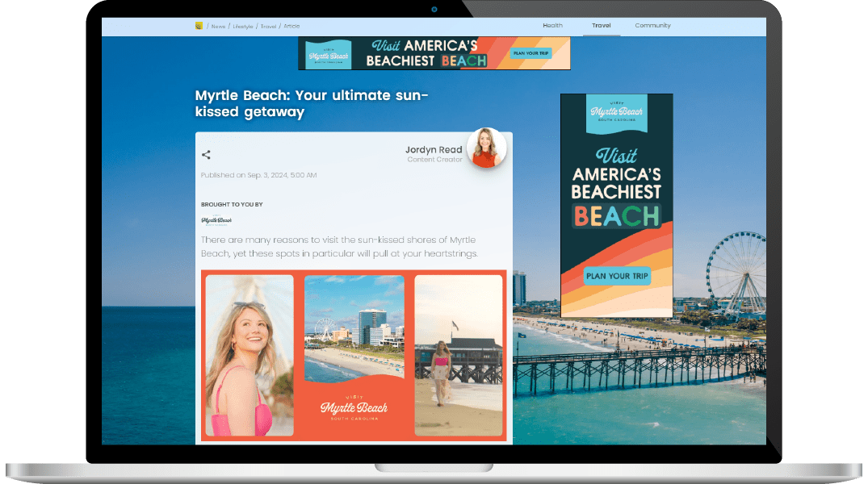The image size is (868, 484).
Task: Open the Travel breadcrumb link
Action: 269,27
